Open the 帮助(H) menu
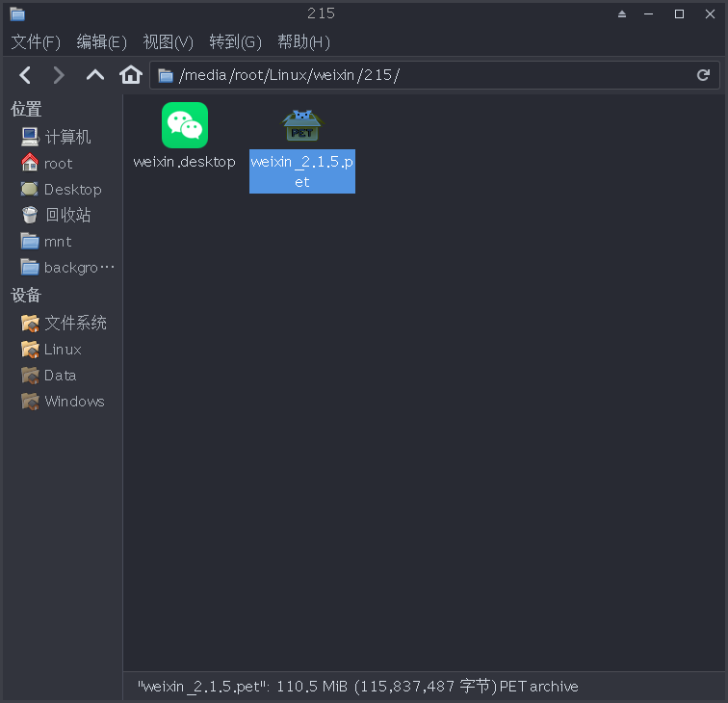Image resolution: width=728 pixels, height=703 pixels. [x=303, y=42]
